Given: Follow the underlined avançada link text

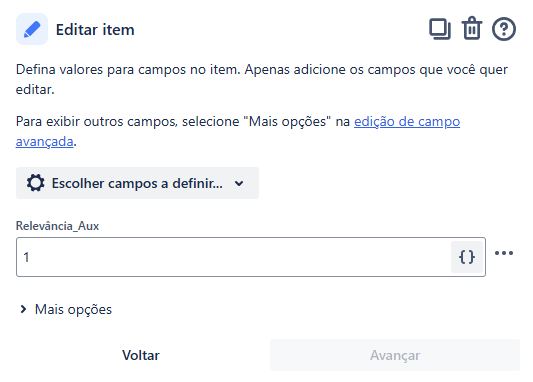Looking at the screenshot, I should (x=45, y=141).
